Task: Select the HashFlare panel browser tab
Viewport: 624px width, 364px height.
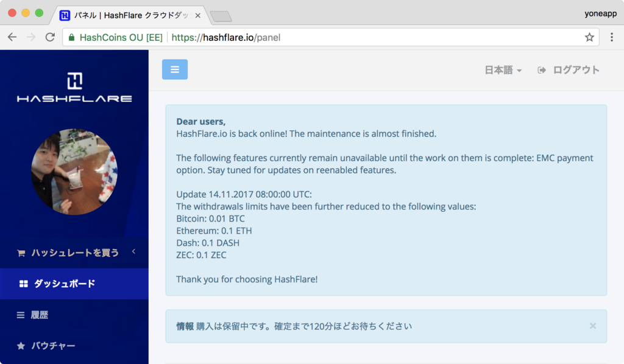Action: tap(129, 15)
